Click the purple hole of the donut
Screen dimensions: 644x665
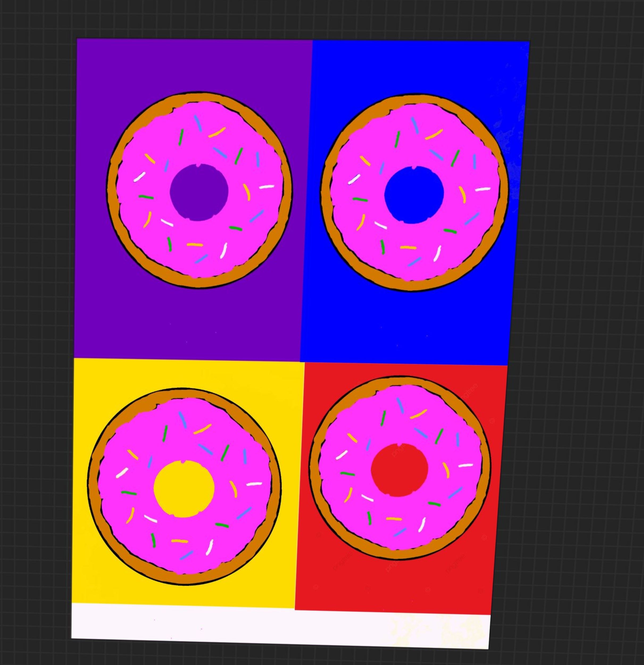[x=199, y=193]
